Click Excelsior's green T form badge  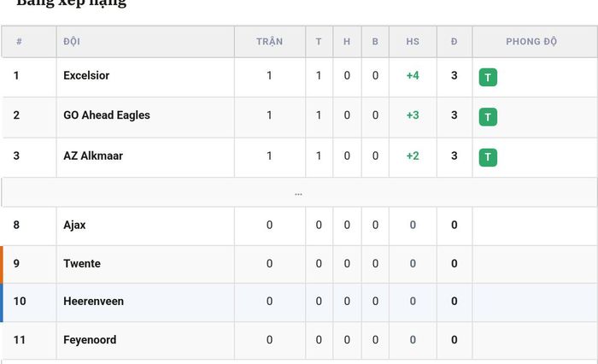488,77
